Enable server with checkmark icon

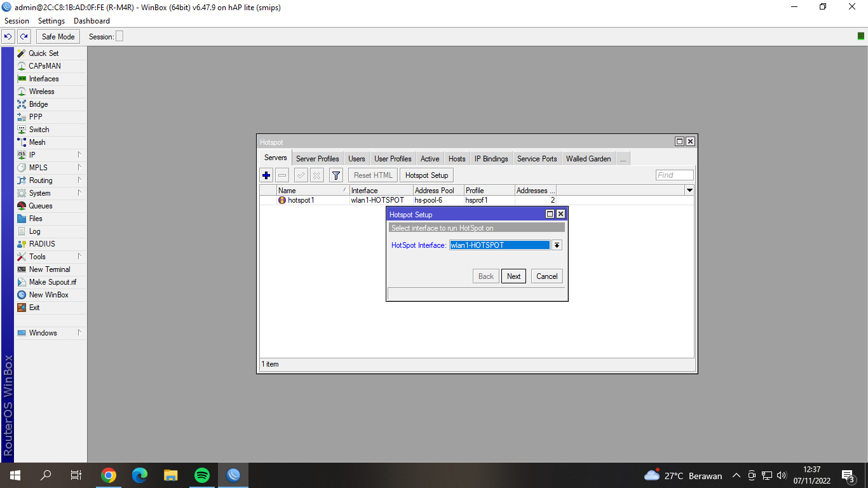click(x=301, y=175)
